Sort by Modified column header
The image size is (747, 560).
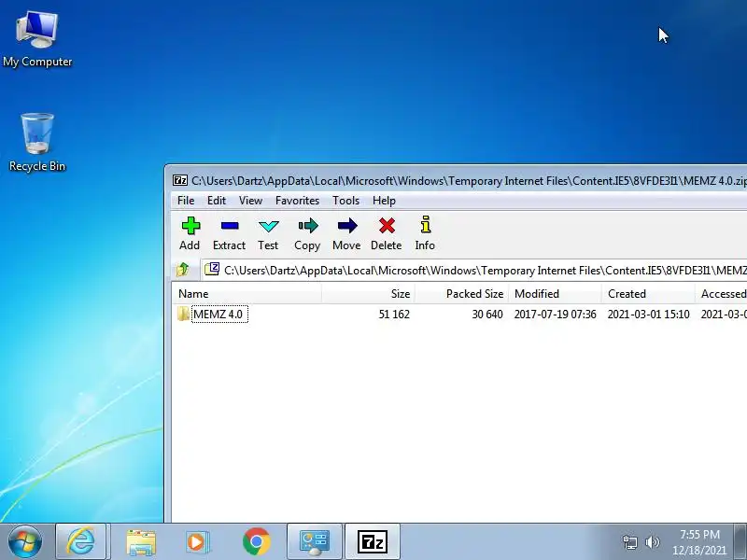coord(555,294)
